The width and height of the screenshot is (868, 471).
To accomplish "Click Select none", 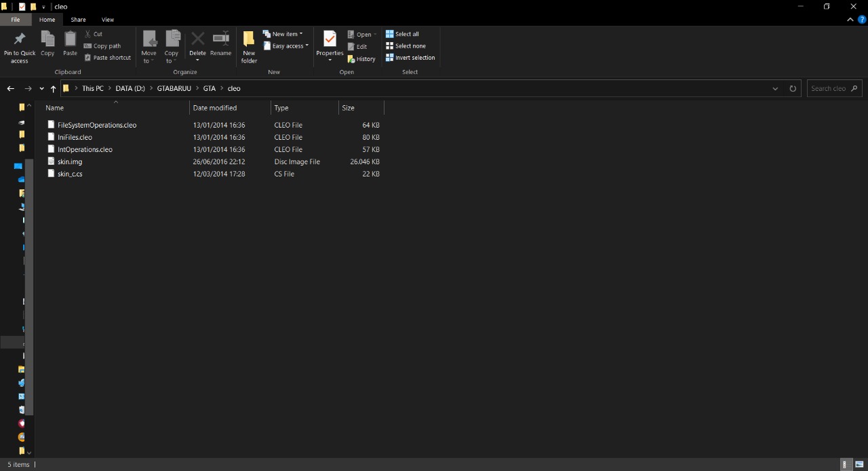I will [406, 46].
